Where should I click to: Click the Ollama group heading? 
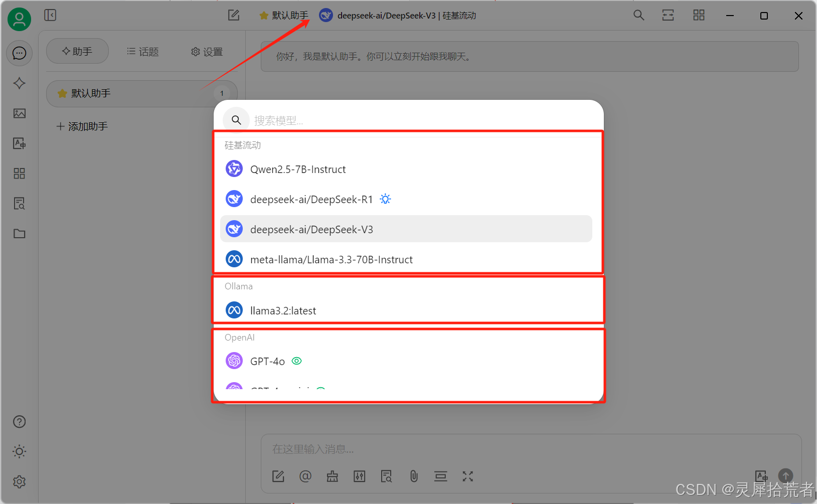coord(239,286)
